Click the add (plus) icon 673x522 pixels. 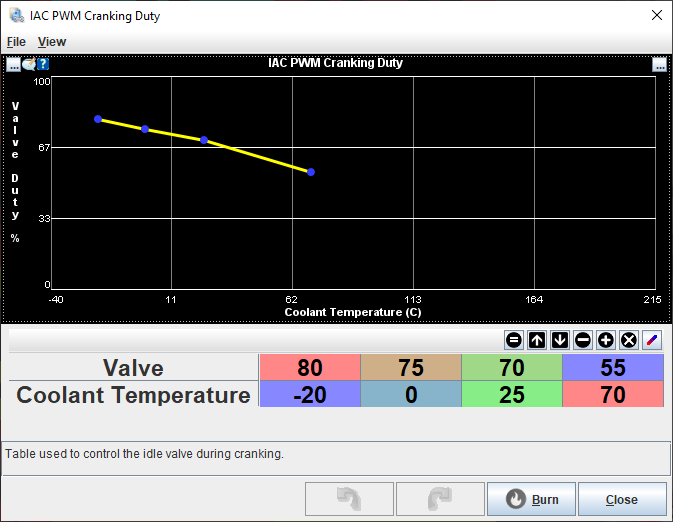pyautogui.click(x=605, y=340)
